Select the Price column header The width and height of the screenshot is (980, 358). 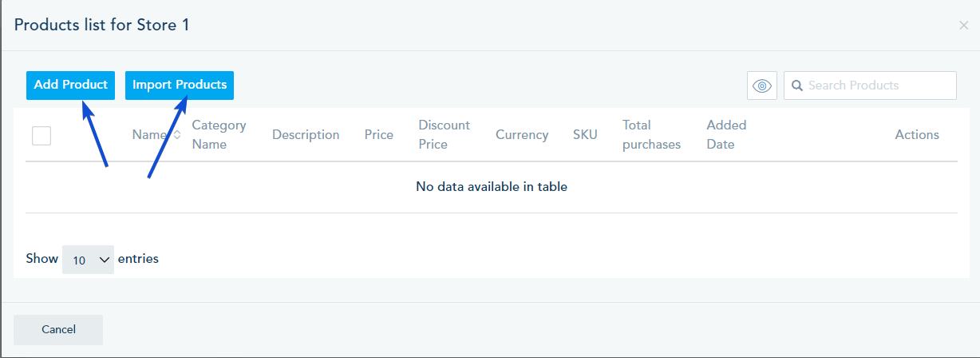pyautogui.click(x=379, y=135)
